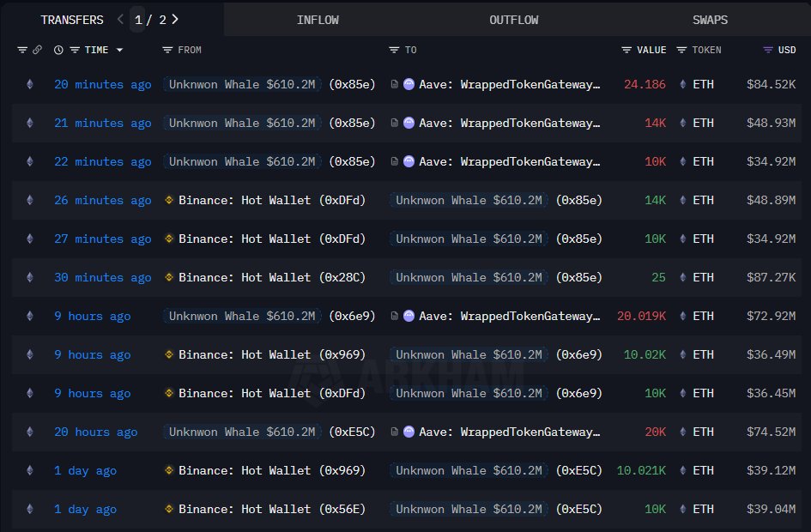Open the 20 hours ago transaction
The height and width of the screenshot is (532, 811).
[95, 432]
